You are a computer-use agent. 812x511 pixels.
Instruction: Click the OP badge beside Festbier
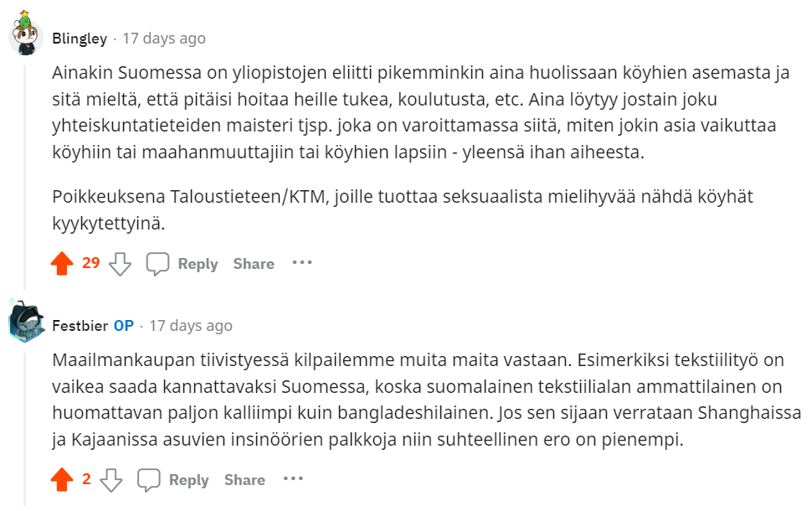click(x=123, y=325)
